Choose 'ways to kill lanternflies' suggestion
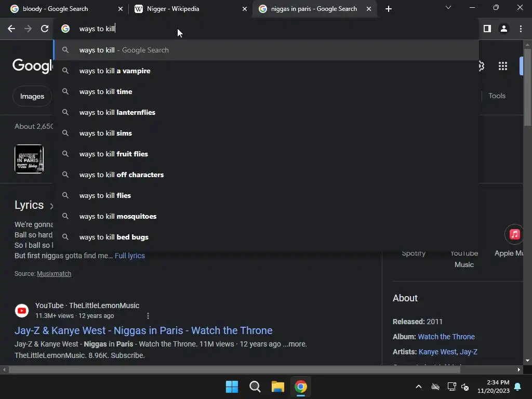This screenshot has height=399, width=532. 266,112
